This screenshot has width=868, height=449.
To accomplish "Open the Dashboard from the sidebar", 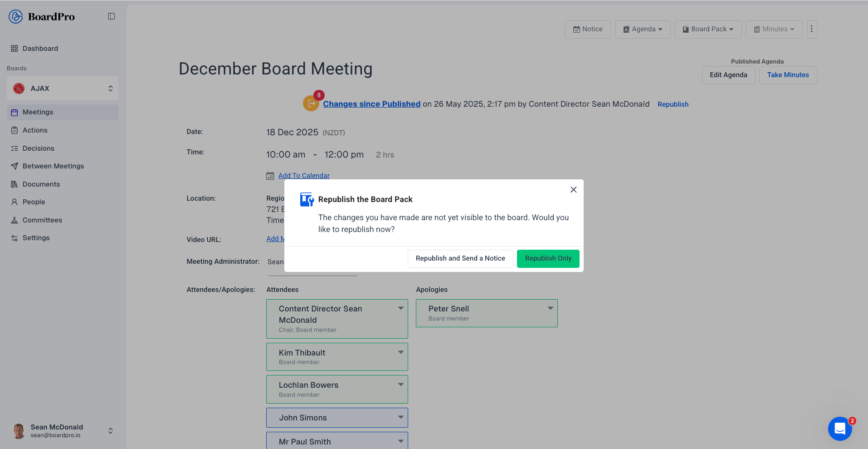I will coord(14,49).
